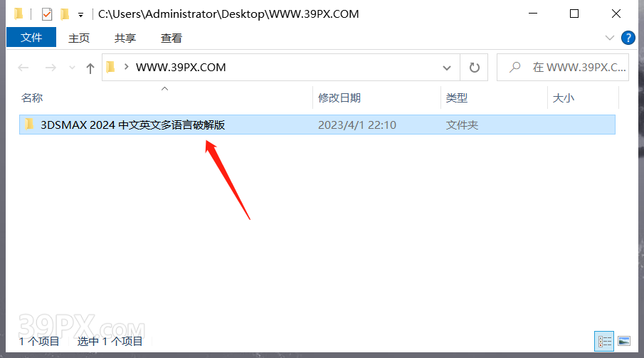This screenshot has height=358, width=644.
Task: Select the 3DSMAX 2024 folder item
Action: (x=317, y=125)
